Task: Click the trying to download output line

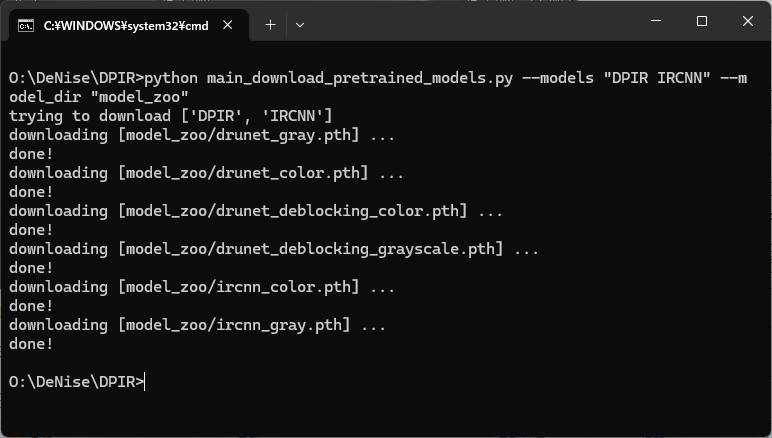Action: pyautogui.click(x=171, y=116)
